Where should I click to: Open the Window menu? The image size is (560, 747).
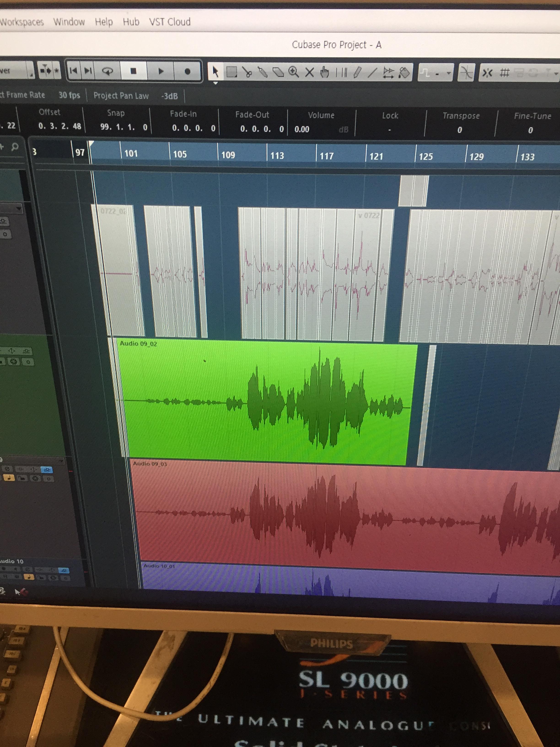tap(69, 22)
